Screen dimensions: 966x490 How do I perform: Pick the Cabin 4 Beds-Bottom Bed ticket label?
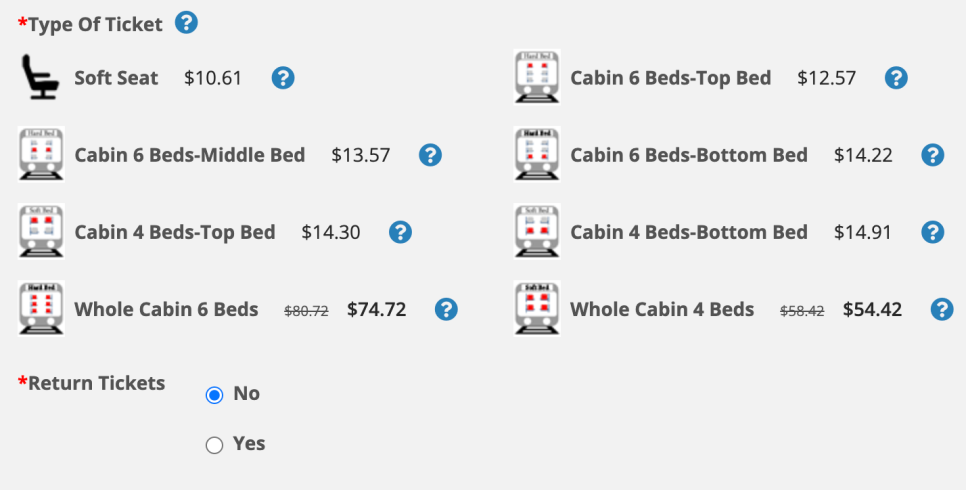(x=689, y=232)
